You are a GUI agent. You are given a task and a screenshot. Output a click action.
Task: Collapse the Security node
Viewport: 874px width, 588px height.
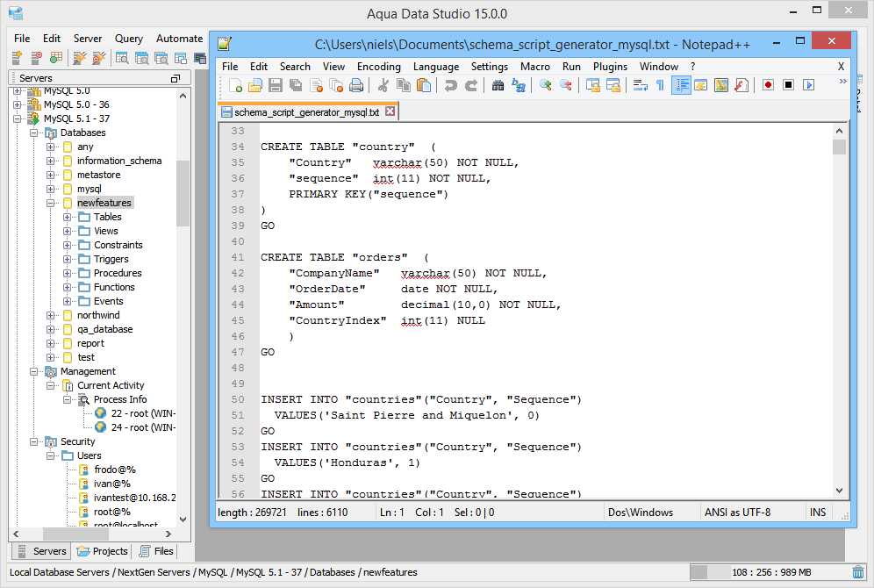pos(33,442)
